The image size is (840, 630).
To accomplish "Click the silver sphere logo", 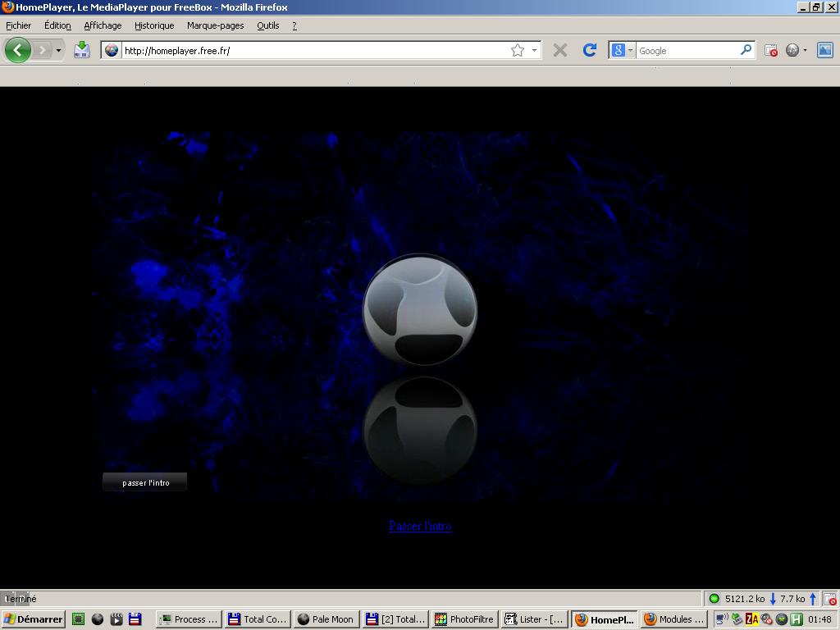I will 420,309.
